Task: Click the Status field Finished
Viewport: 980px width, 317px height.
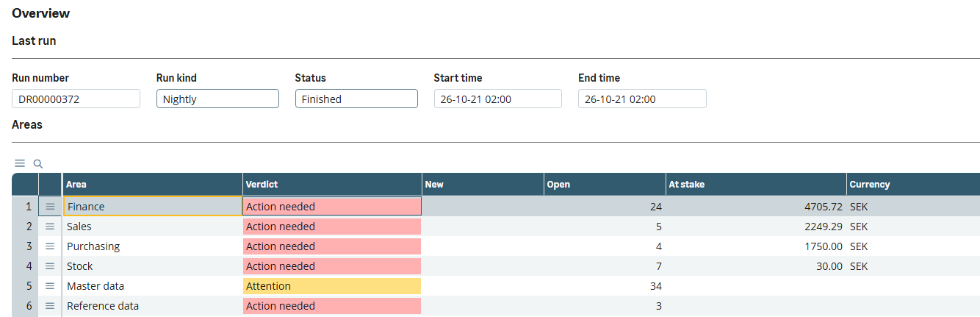Action: 356,99
